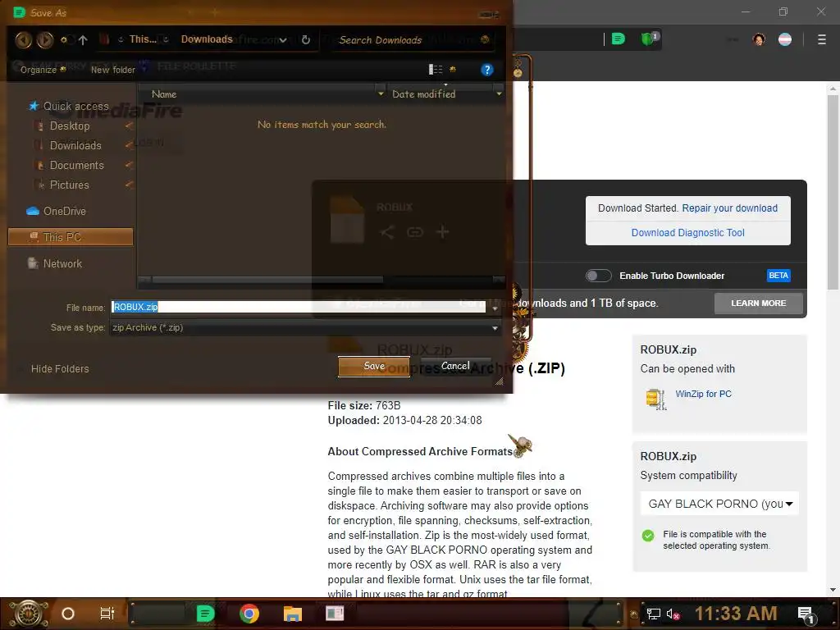The height and width of the screenshot is (630, 840).
Task: Click the This... breadcrumb segment
Action: point(143,39)
